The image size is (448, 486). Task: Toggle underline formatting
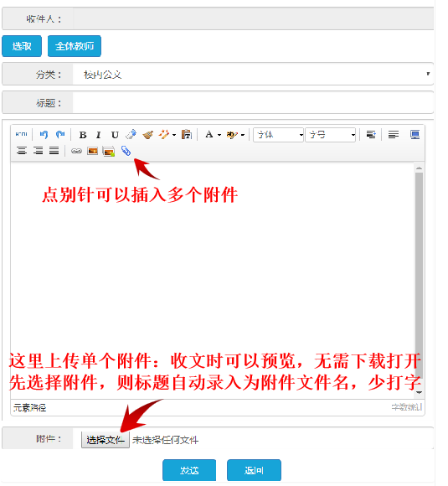115,135
